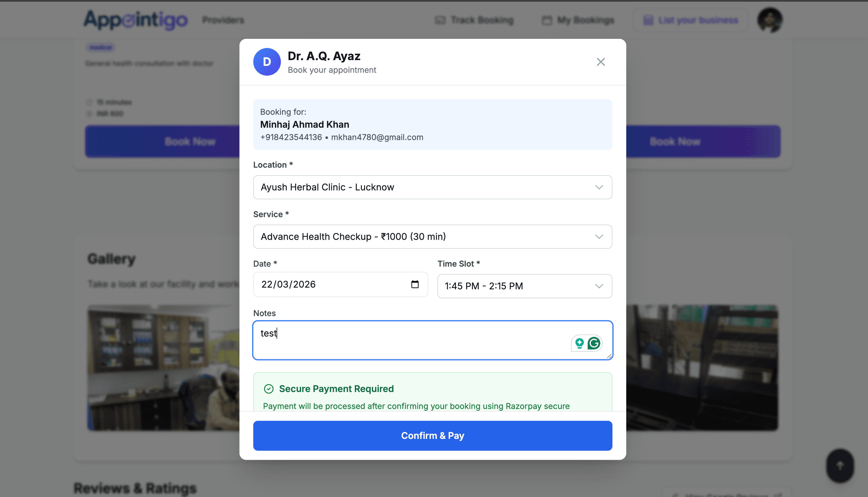Click the scroll-to-top arrow button

coord(840,466)
